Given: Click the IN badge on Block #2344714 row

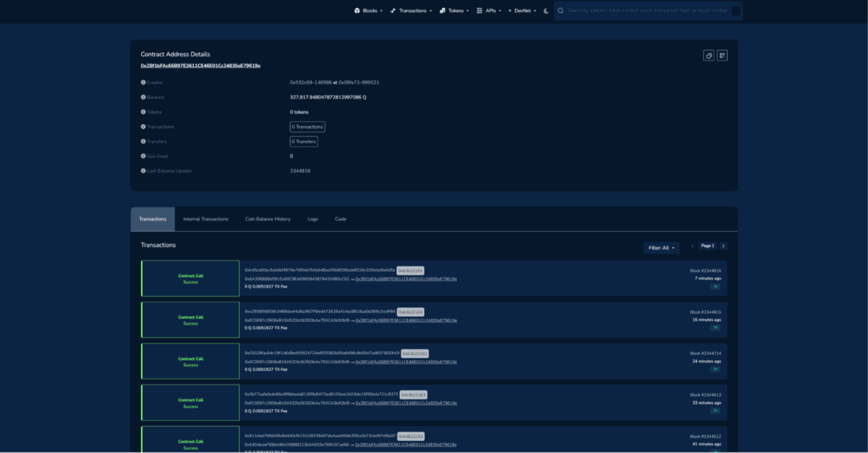Looking at the screenshot, I should click(715, 369).
